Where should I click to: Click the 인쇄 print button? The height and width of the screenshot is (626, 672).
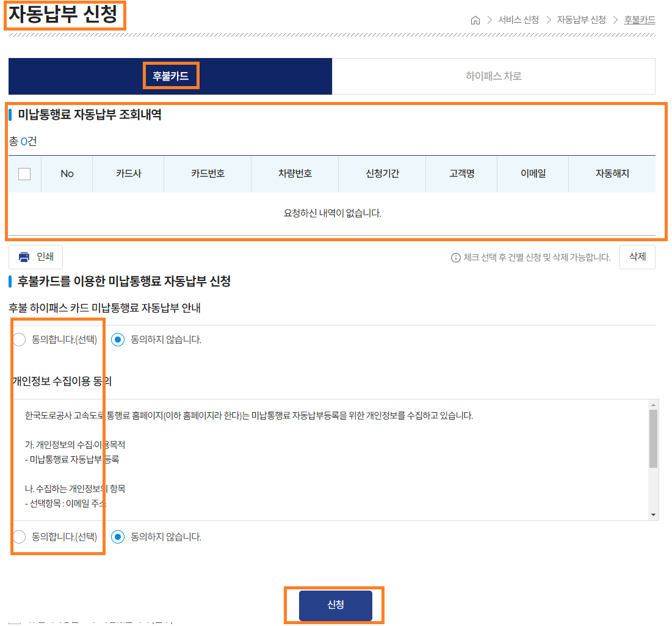click(x=35, y=257)
